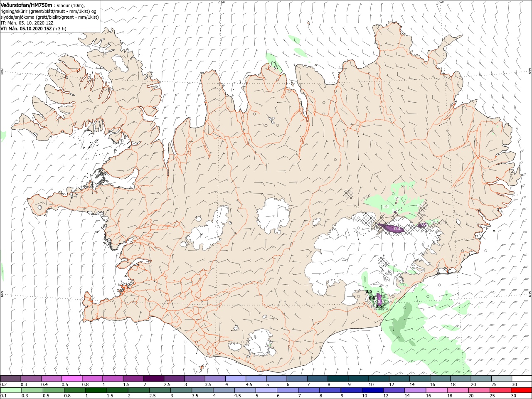The image size is (532, 399).
Task: Click the valid time line "VT: Mán. 05.10.2020 15Z"
Action: pos(26,29)
